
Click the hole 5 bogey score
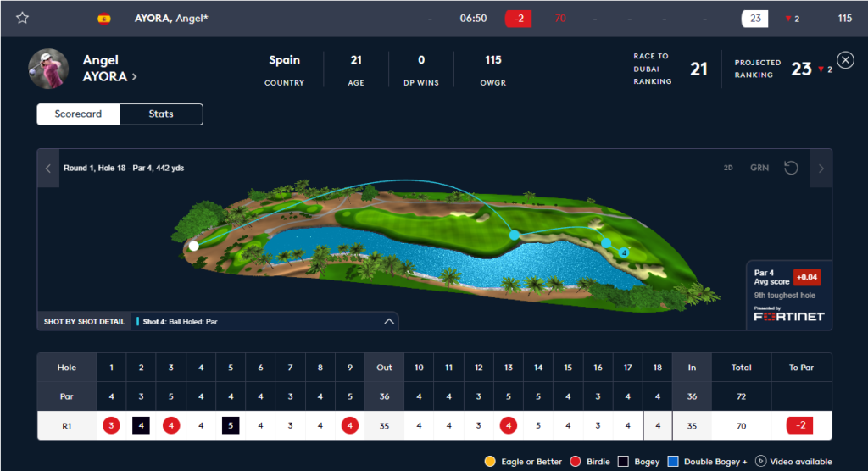[230, 425]
